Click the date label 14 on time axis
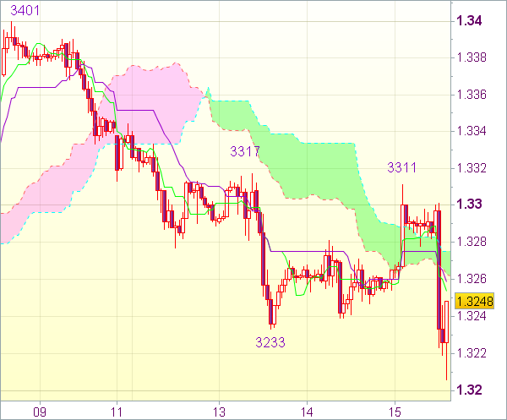The width and height of the screenshot is (507, 420). pos(307,412)
